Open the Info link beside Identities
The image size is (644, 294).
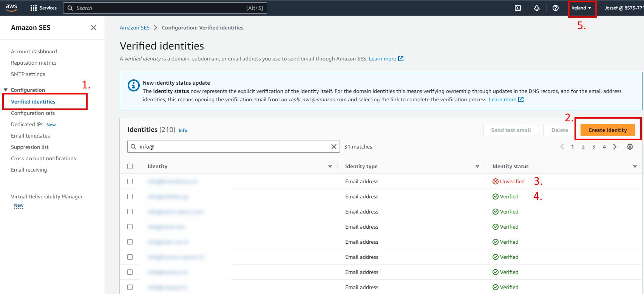tap(183, 130)
